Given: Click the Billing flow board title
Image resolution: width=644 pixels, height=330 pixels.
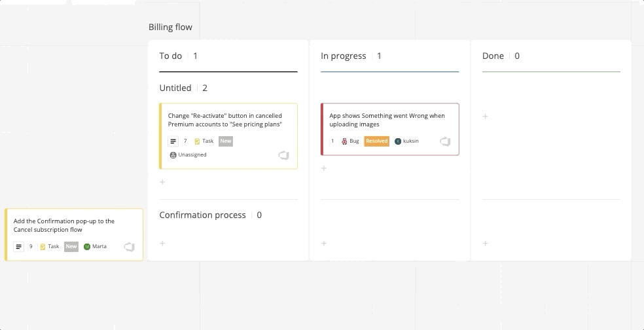Looking at the screenshot, I should pyautogui.click(x=170, y=27).
